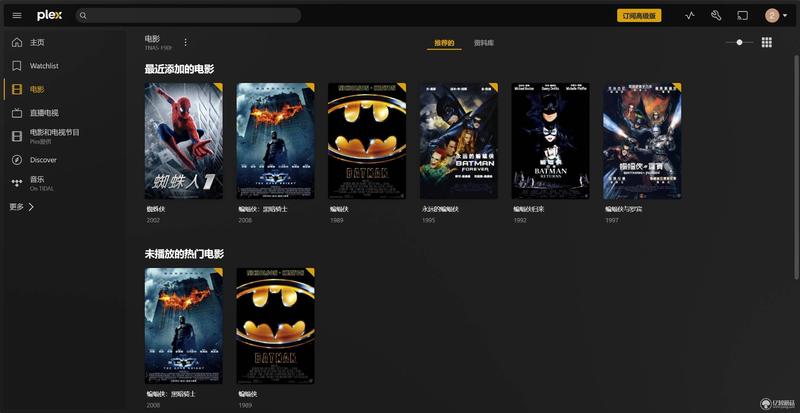800x413 pixels.
Task: Click the 蜘蛛侠 title above 2002
Action: (x=156, y=209)
